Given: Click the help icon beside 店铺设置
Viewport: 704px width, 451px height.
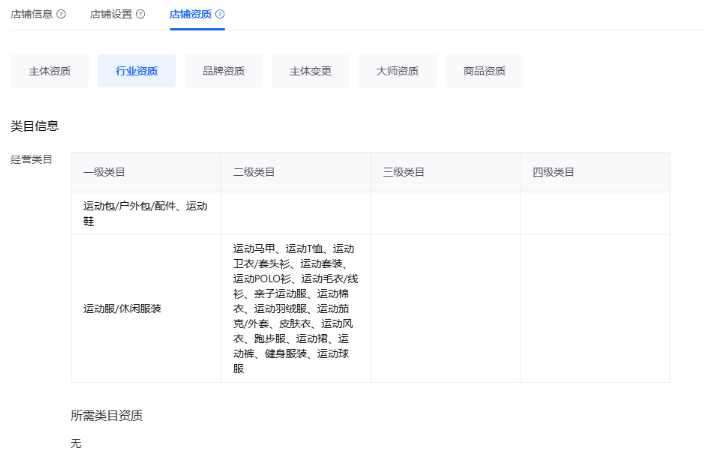Looking at the screenshot, I should coord(140,14).
